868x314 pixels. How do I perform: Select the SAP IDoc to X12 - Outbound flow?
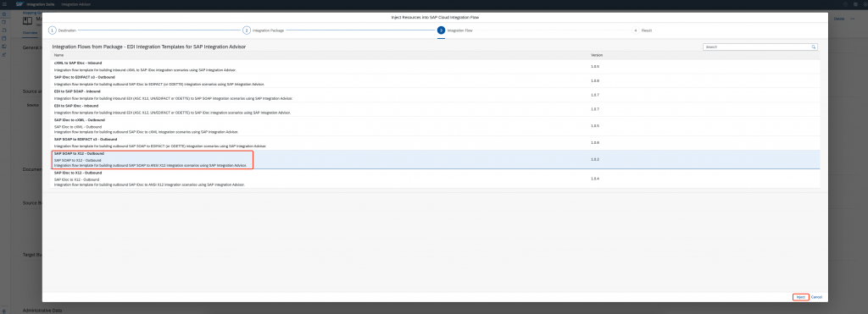coord(434,179)
